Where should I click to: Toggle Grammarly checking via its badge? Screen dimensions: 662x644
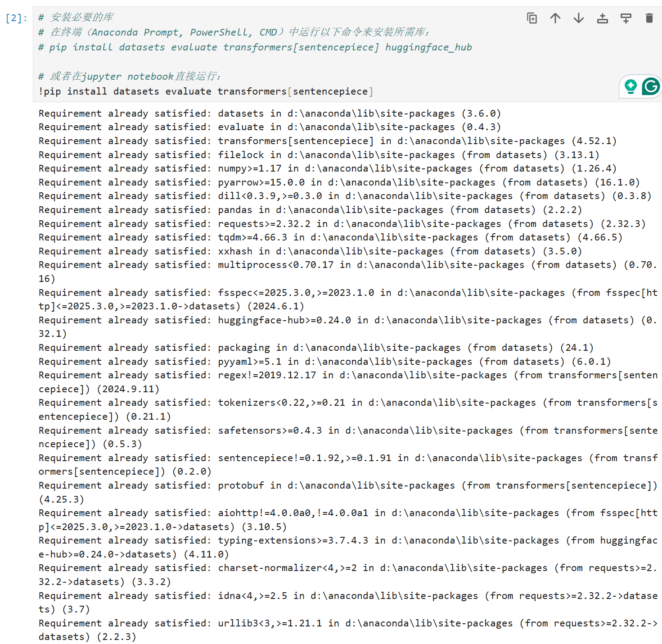click(650, 86)
